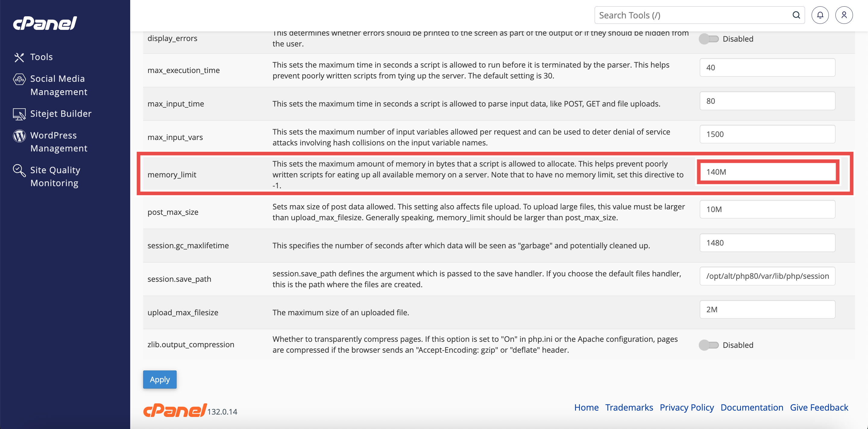Open the user account icon
Viewport: 868px width, 429px height.
pyautogui.click(x=844, y=15)
